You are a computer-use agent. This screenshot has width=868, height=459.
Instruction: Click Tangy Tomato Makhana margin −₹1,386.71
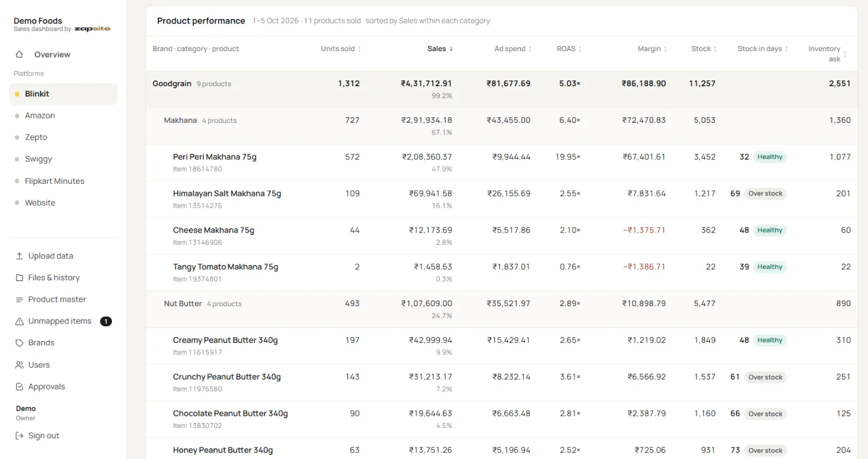click(644, 267)
